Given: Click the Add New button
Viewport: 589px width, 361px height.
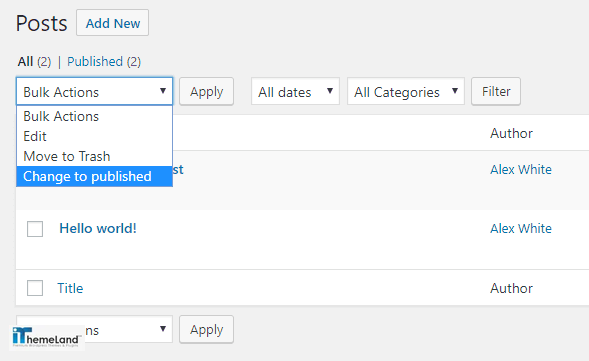Looking at the screenshot, I should (113, 23).
